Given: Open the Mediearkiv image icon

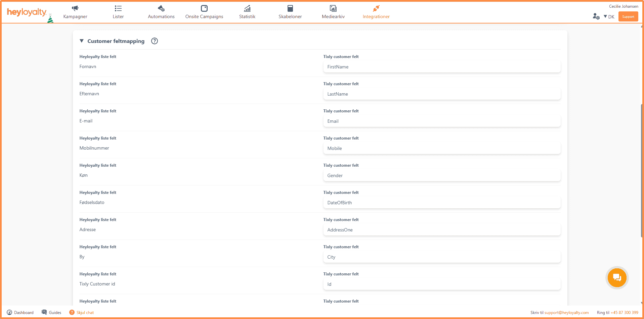Looking at the screenshot, I should pyautogui.click(x=333, y=8).
